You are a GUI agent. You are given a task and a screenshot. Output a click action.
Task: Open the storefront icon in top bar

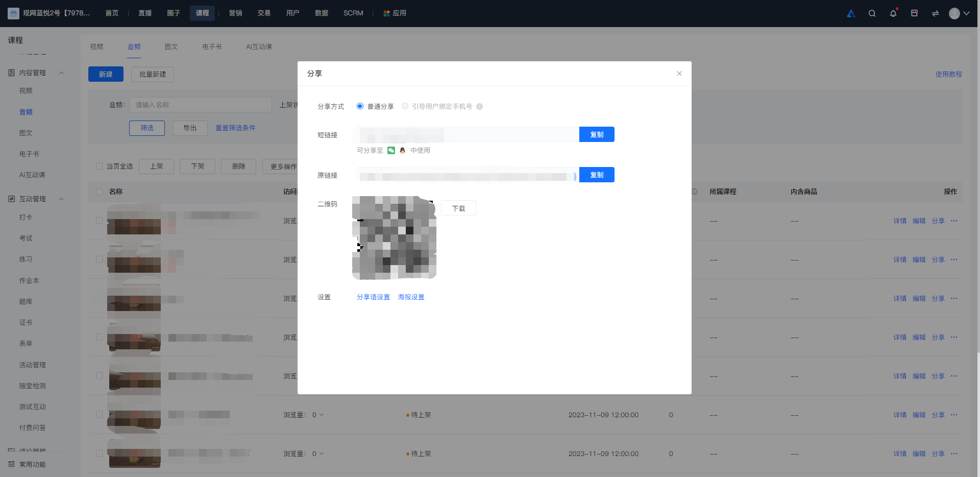click(x=914, y=13)
